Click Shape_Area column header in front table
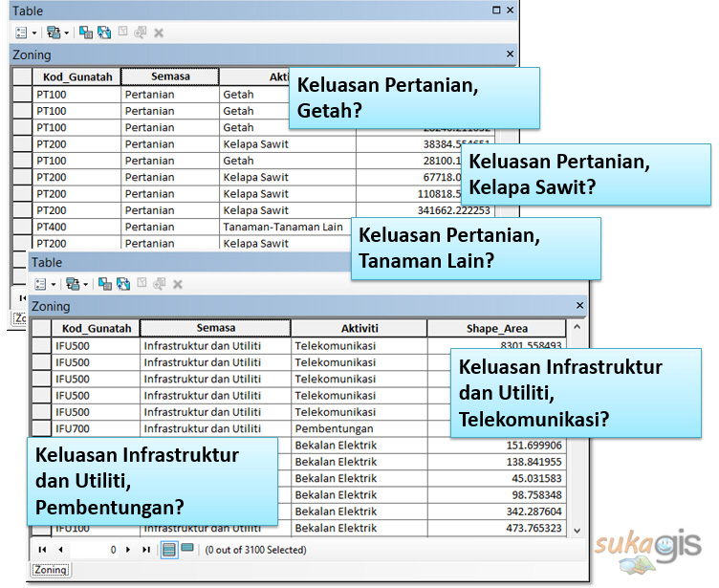Screen dimensions: 719x588 tap(496, 328)
